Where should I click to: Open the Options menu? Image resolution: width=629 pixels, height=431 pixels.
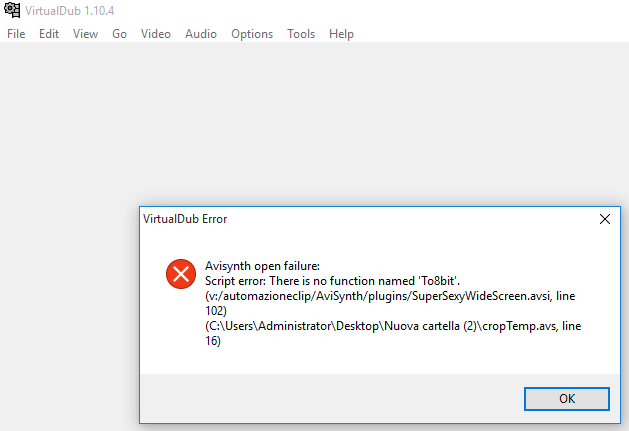point(252,34)
